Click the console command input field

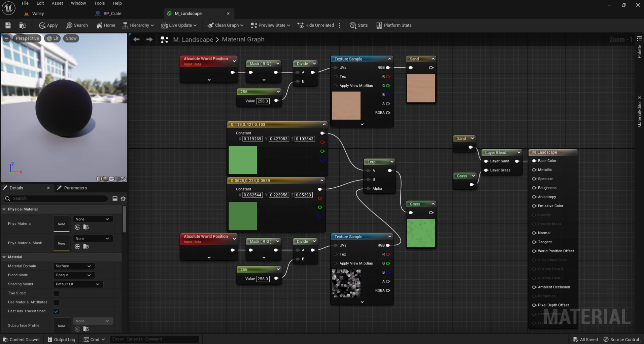154,339
